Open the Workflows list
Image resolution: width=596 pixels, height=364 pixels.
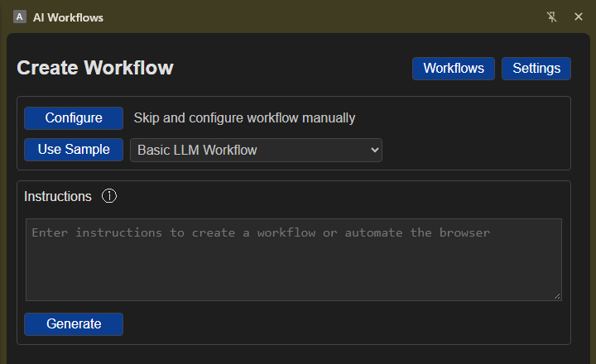pos(454,69)
